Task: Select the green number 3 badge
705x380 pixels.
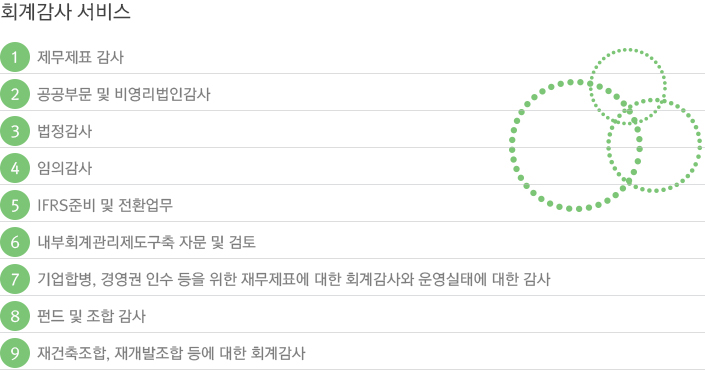Action: click(15, 131)
